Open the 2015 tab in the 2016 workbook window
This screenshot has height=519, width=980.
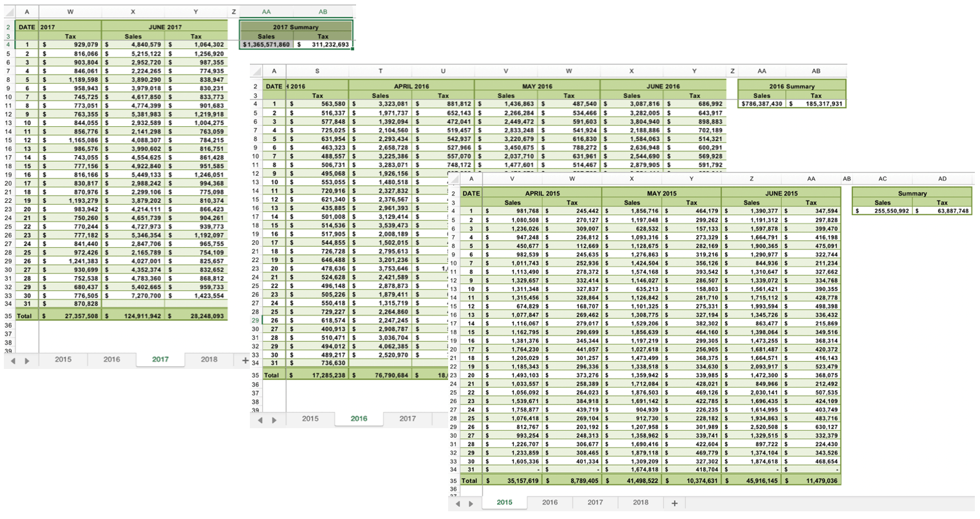tap(310, 419)
